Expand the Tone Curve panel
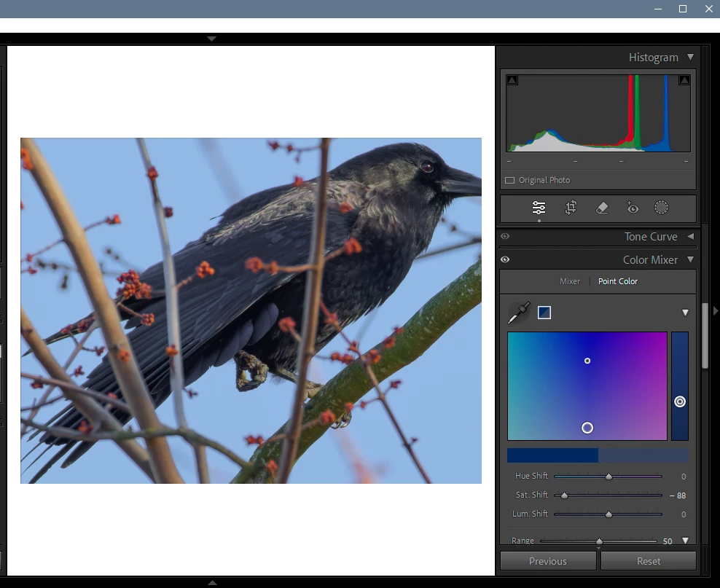This screenshot has height=588, width=720. tap(691, 236)
